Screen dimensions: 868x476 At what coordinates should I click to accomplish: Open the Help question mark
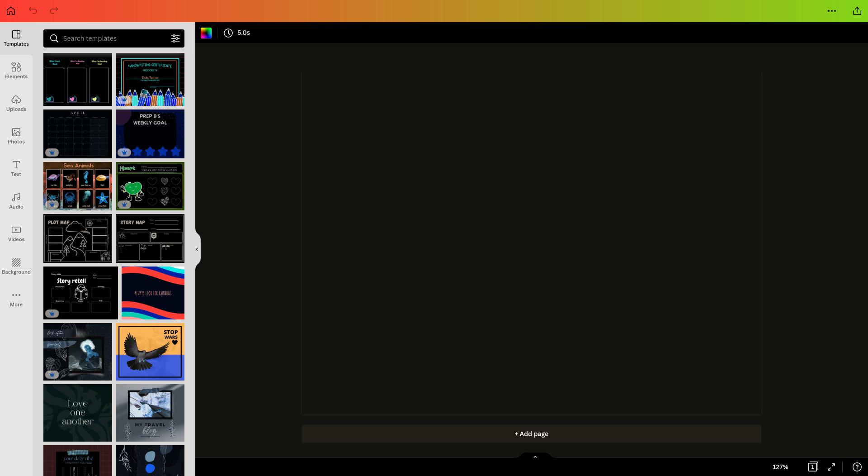click(857, 467)
